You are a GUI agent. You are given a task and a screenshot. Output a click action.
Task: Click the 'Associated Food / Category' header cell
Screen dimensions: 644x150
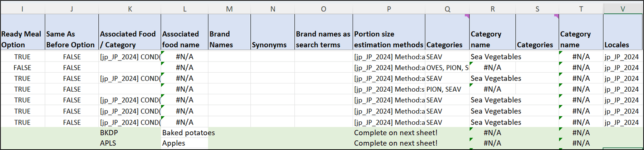point(130,32)
